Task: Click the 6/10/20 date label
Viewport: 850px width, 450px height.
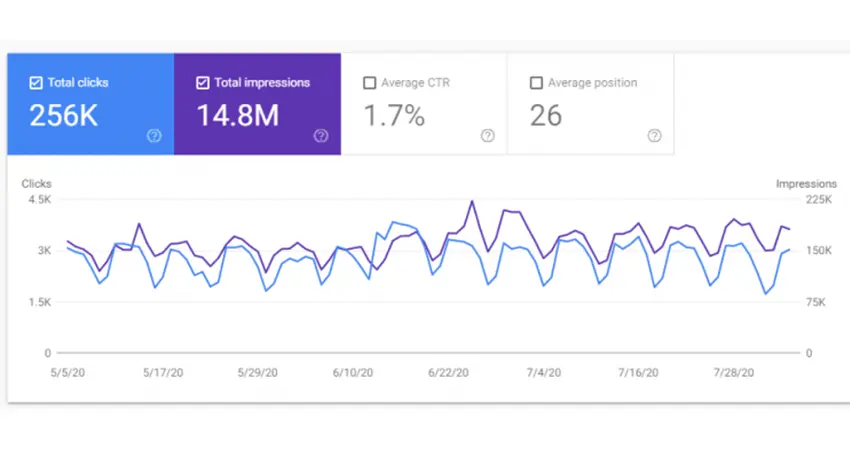Action: [x=353, y=372]
